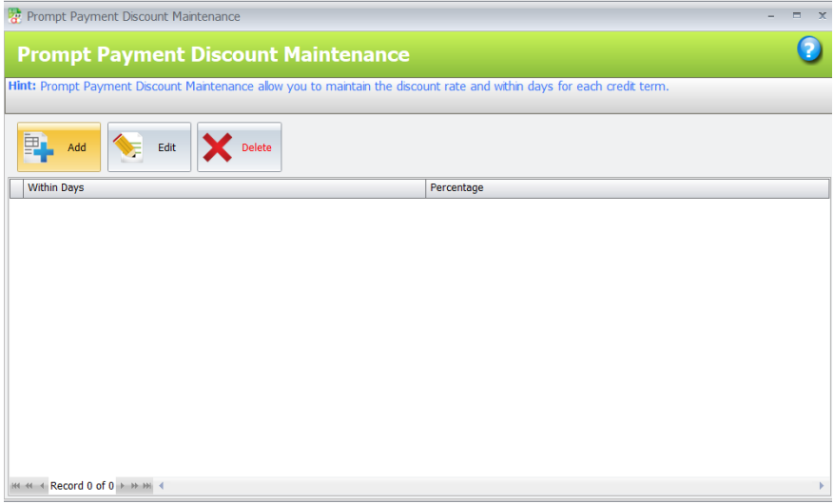
Task: Minimize the Prompt Payment Discount window
Action: (770, 16)
